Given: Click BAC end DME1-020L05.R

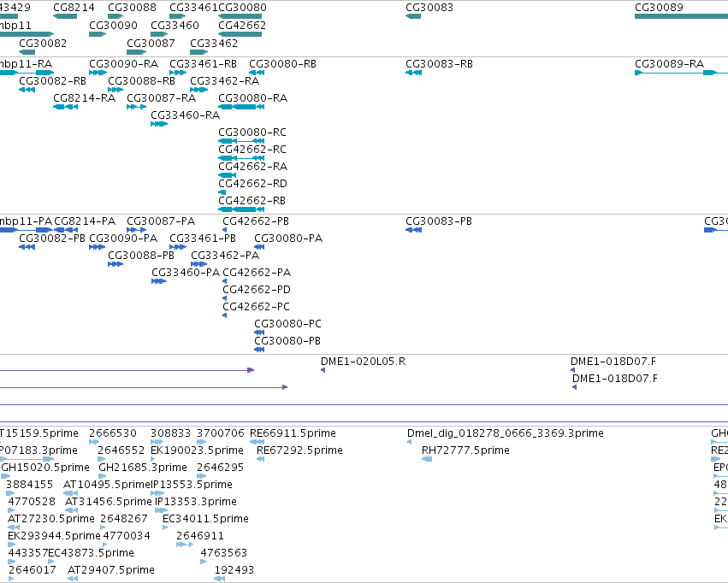Looking at the screenshot, I should coord(363,362).
